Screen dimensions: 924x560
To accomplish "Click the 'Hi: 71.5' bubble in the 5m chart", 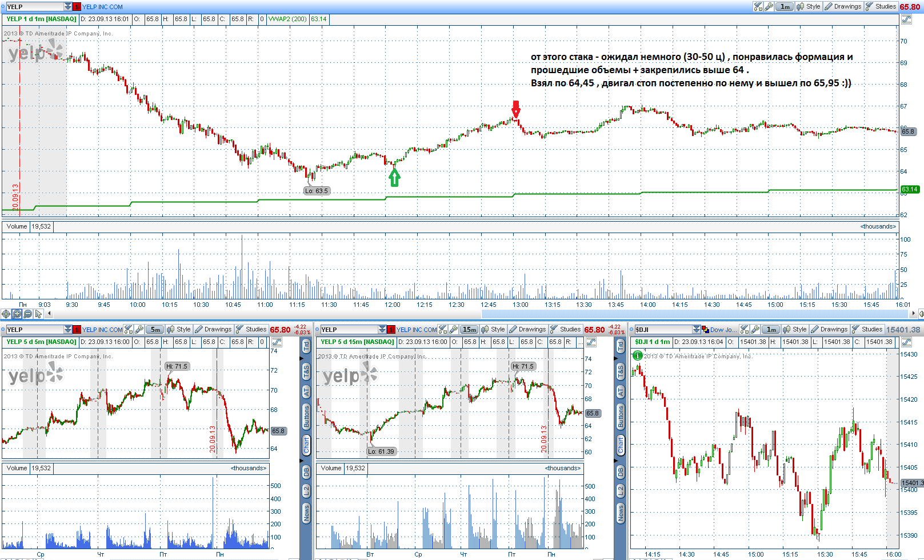I will point(177,366).
